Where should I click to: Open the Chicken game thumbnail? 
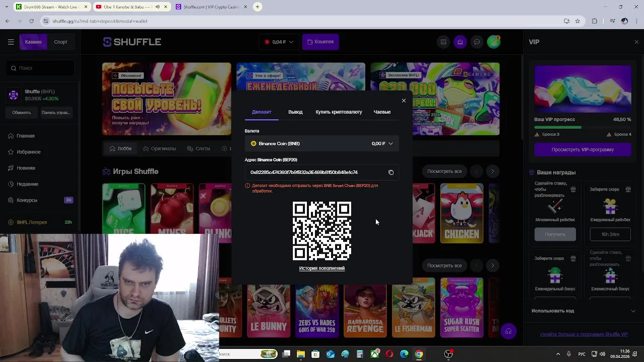[x=462, y=213]
